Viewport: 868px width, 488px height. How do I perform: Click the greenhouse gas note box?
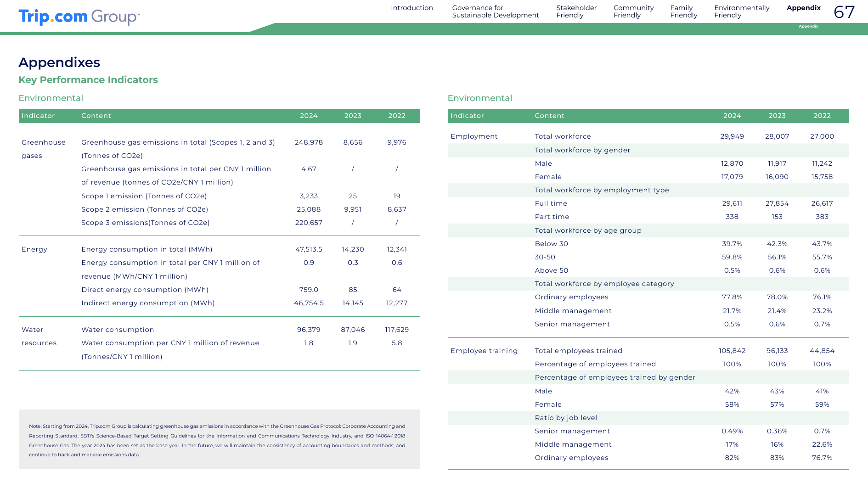click(219, 439)
